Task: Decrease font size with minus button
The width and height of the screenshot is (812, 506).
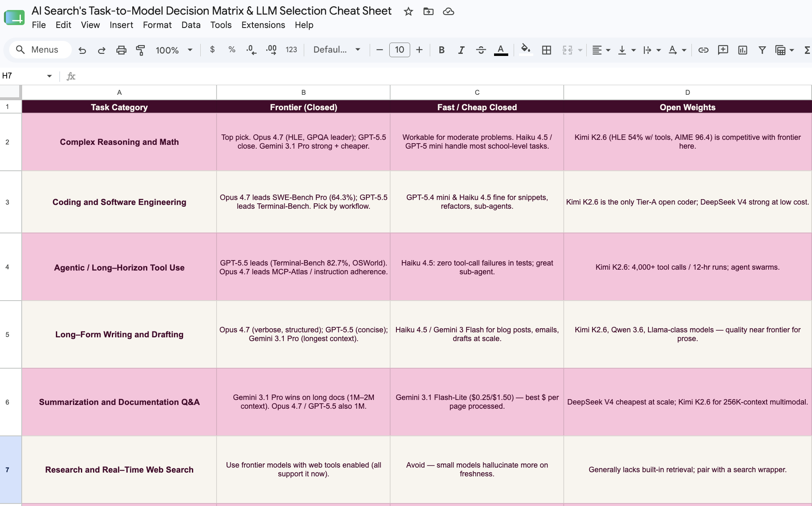Action: pyautogui.click(x=380, y=50)
